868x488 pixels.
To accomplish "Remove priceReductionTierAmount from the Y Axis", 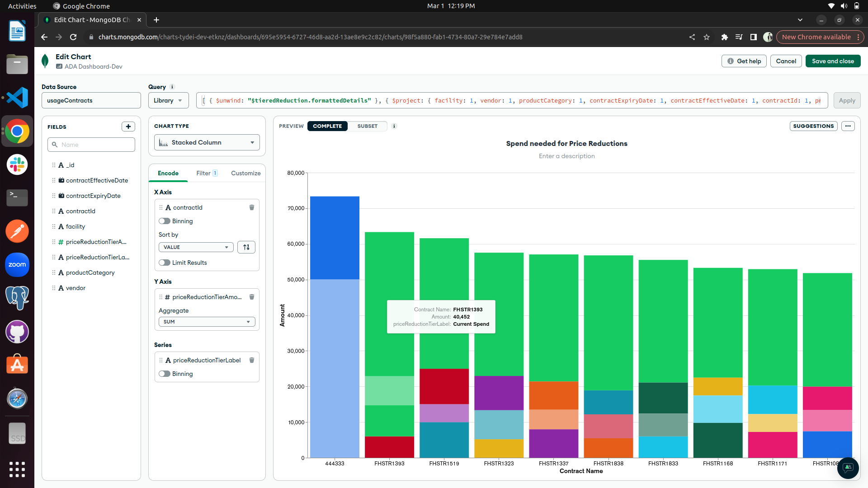I will click(x=252, y=297).
